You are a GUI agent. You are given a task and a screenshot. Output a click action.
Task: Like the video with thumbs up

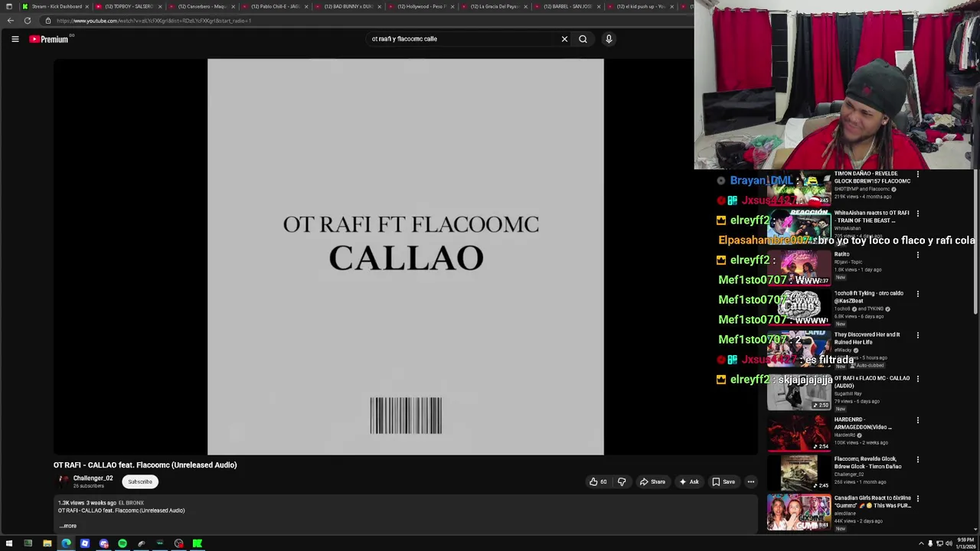[x=598, y=481]
